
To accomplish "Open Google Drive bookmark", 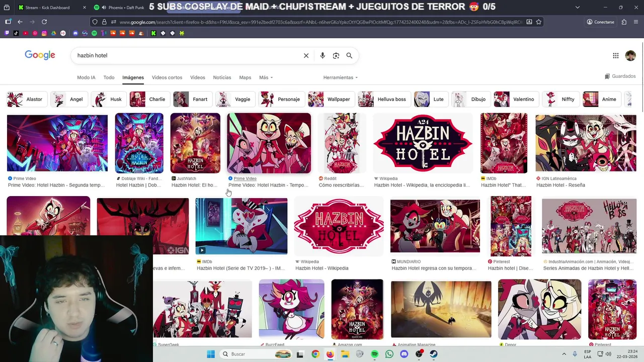I will coord(53,33).
